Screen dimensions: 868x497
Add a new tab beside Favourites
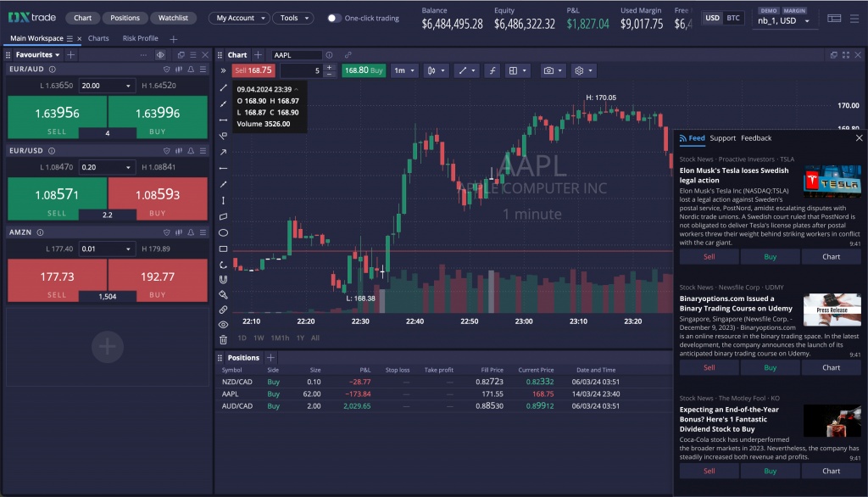[x=71, y=55]
